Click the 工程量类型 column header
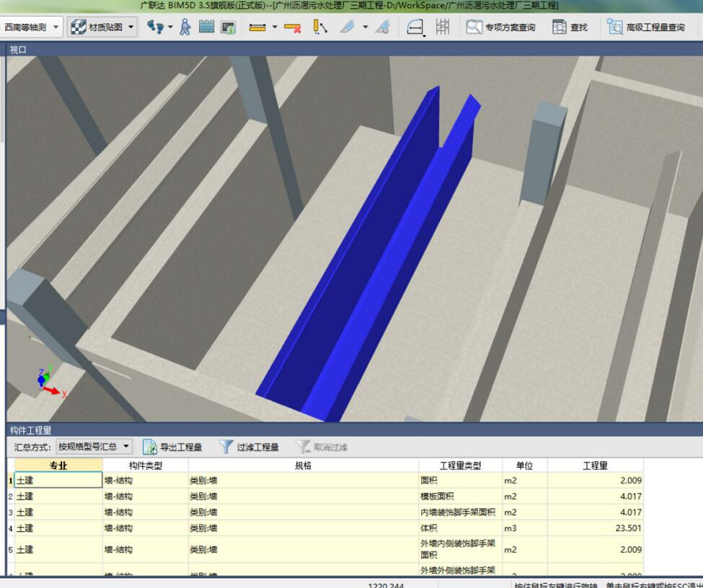The height and width of the screenshot is (588, 703). (461, 465)
